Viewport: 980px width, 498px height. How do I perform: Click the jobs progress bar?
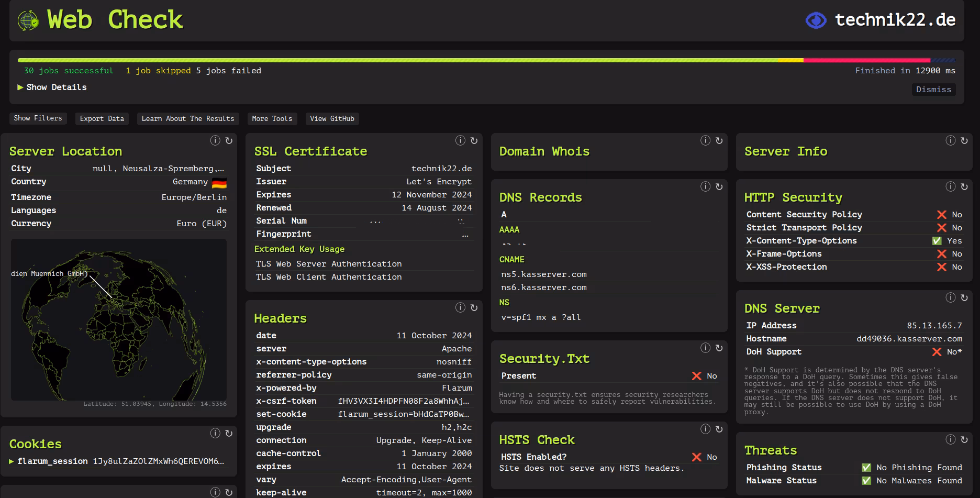tap(486, 60)
